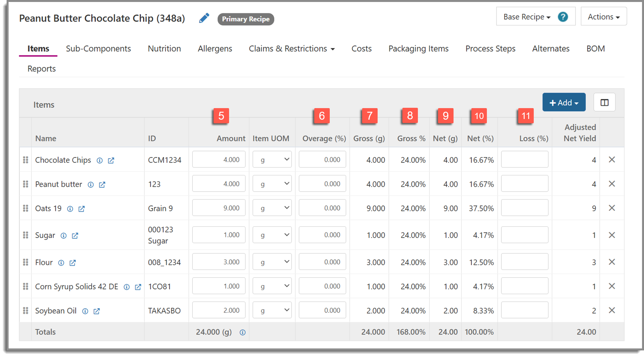
Task: Switch to the Costs tab
Action: [361, 49]
